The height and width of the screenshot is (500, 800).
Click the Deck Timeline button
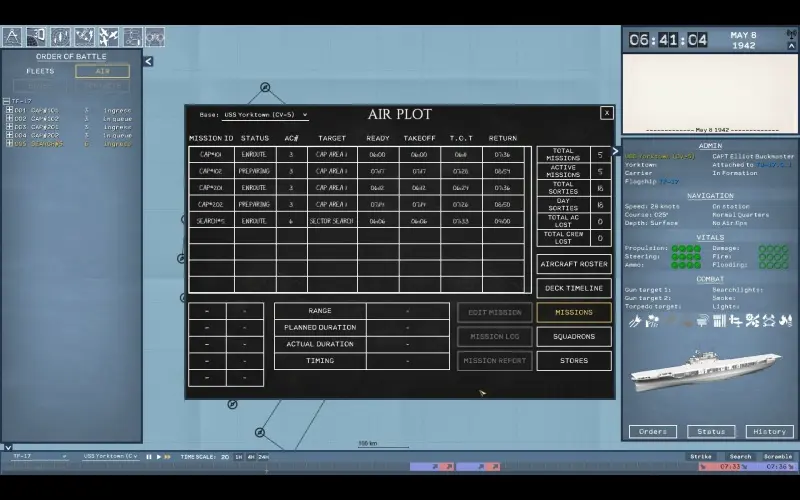[573, 288]
